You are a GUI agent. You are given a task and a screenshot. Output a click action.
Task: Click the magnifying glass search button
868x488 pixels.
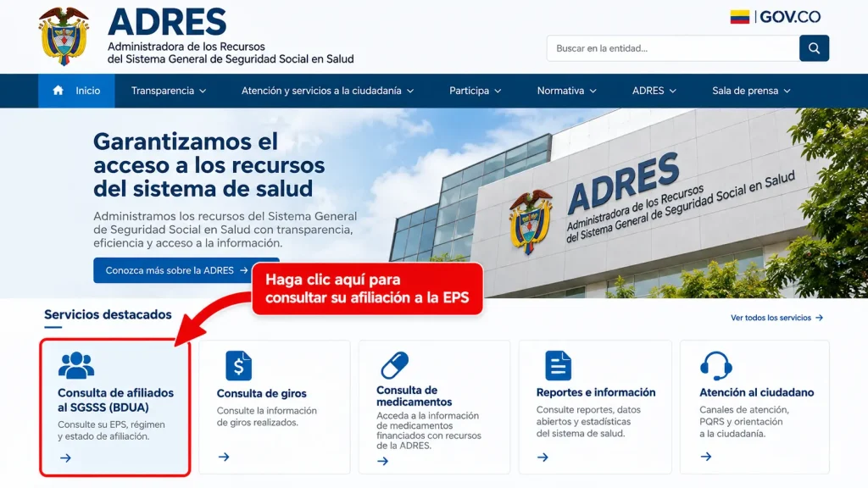pos(814,48)
